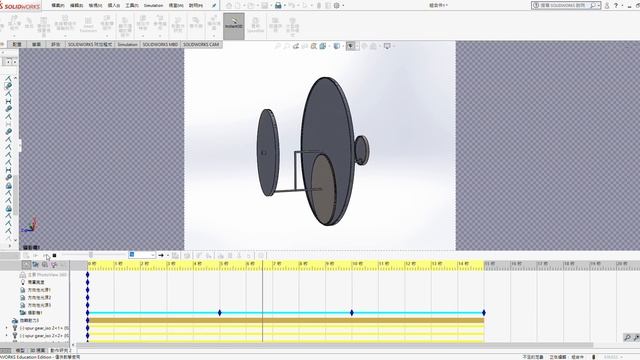Toggle Filter Driving button in MotionManager
This screenshot has height=360, width=640.
pyautogui.click(x=44, y=264)
